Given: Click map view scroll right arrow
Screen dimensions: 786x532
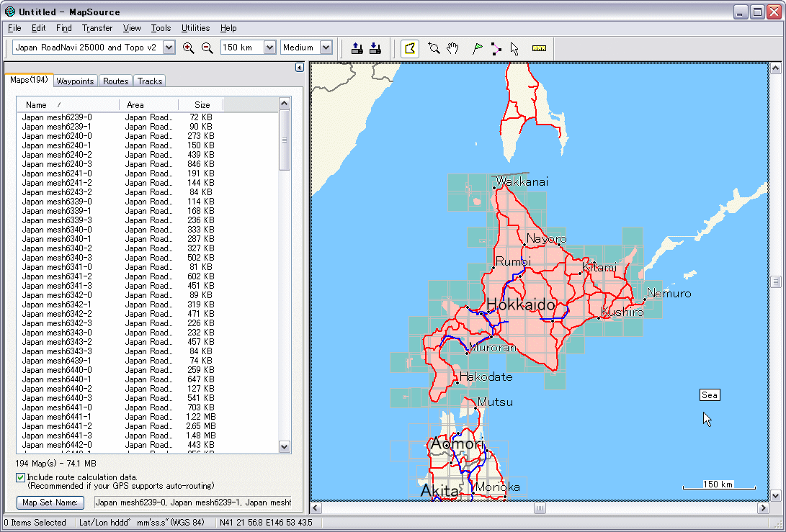Looking at the screenshot, I should 763,508.
